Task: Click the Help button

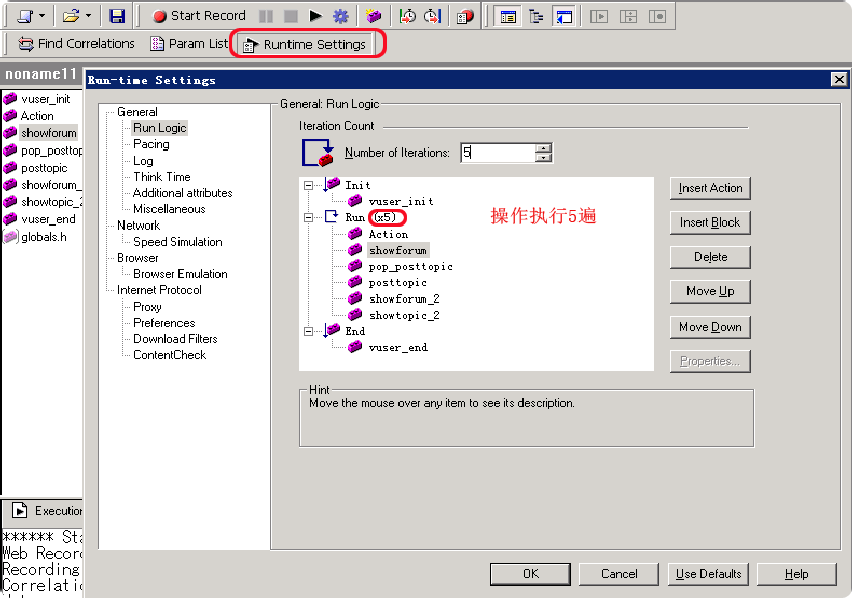Action: click(796, 574)
